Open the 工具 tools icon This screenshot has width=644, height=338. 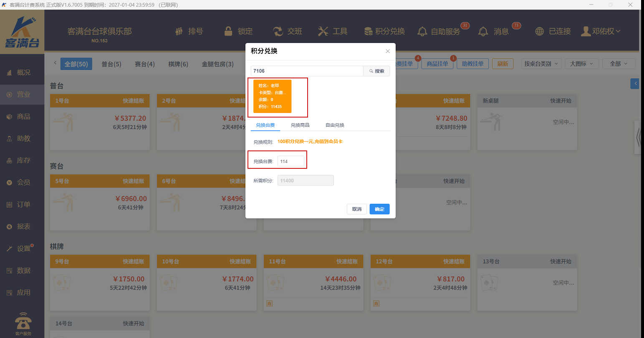(323, 31)
